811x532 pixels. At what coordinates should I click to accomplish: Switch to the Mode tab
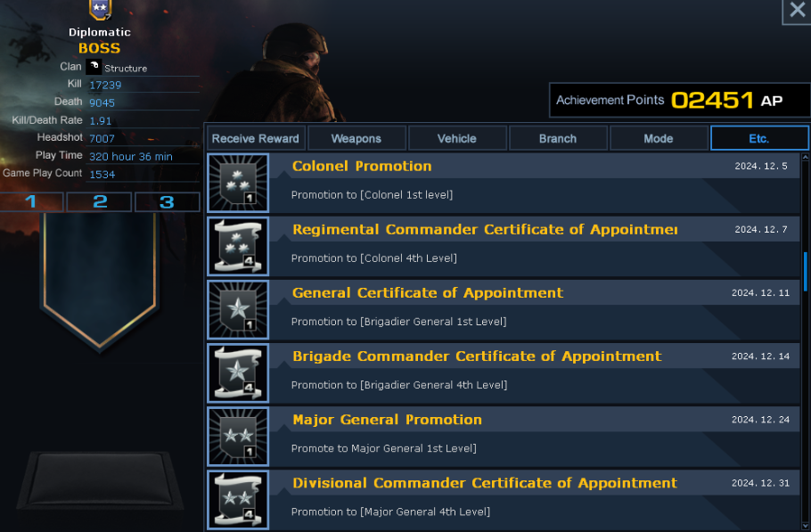click(x=659, y=138)
